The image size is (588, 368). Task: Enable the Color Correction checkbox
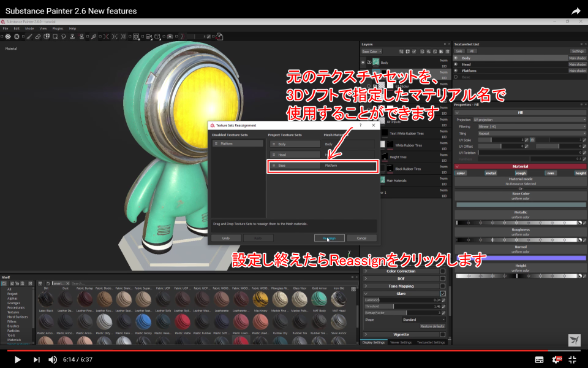(x=442, y=271)
